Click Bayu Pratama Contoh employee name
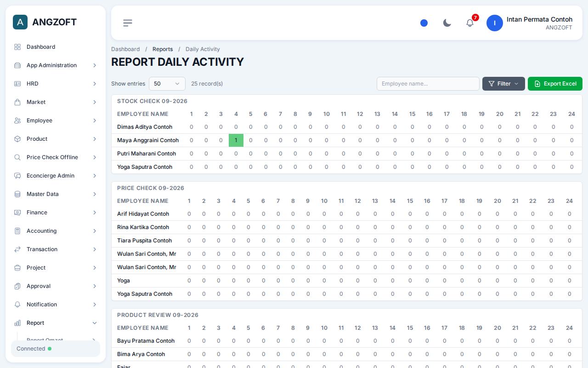588x368 pixels. point(146,341)
